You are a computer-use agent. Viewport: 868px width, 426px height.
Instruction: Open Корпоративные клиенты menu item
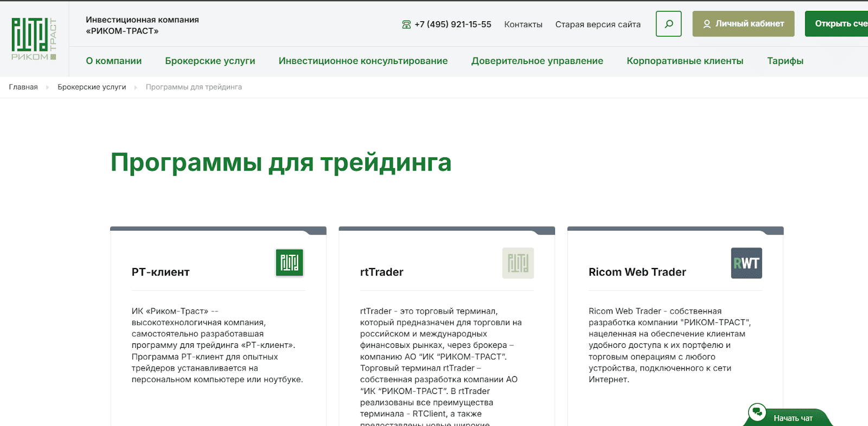click(685, 61)
